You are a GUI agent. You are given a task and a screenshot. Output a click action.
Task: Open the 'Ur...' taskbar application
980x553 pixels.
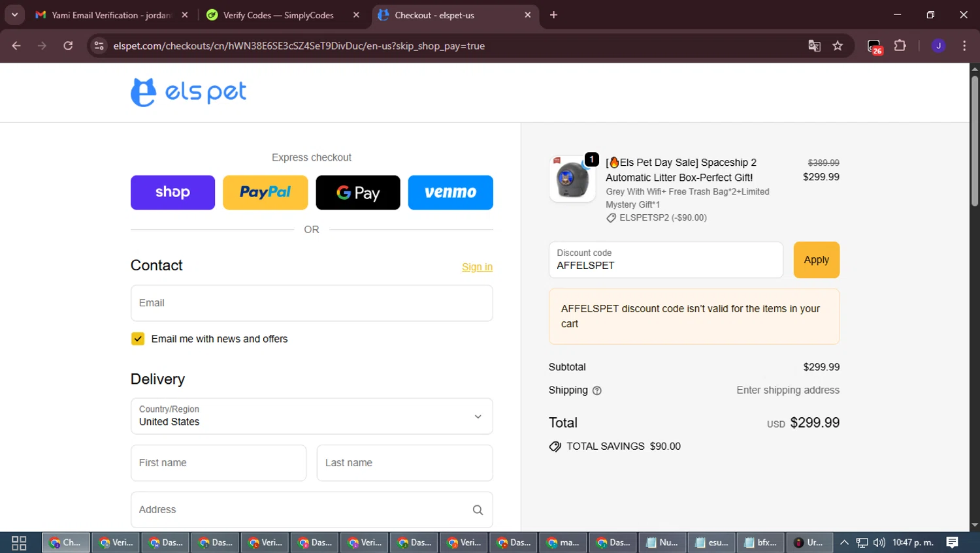809,543
